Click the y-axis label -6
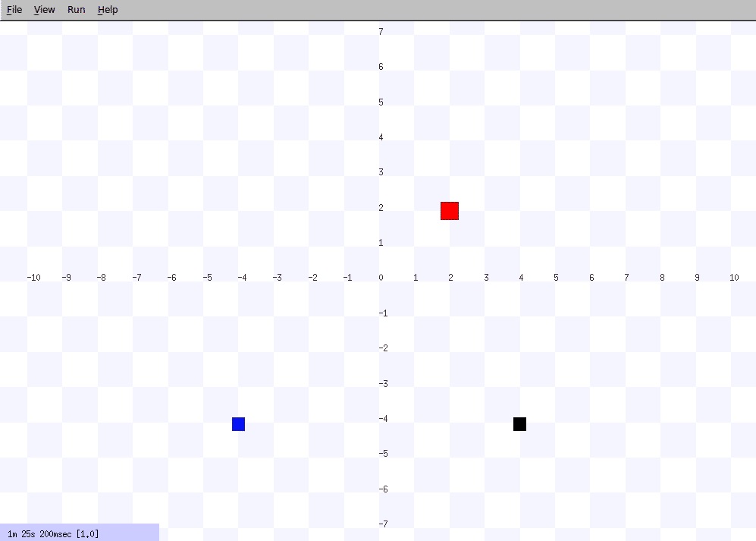This screenshot has width=756, height=541. click(383, 489)
